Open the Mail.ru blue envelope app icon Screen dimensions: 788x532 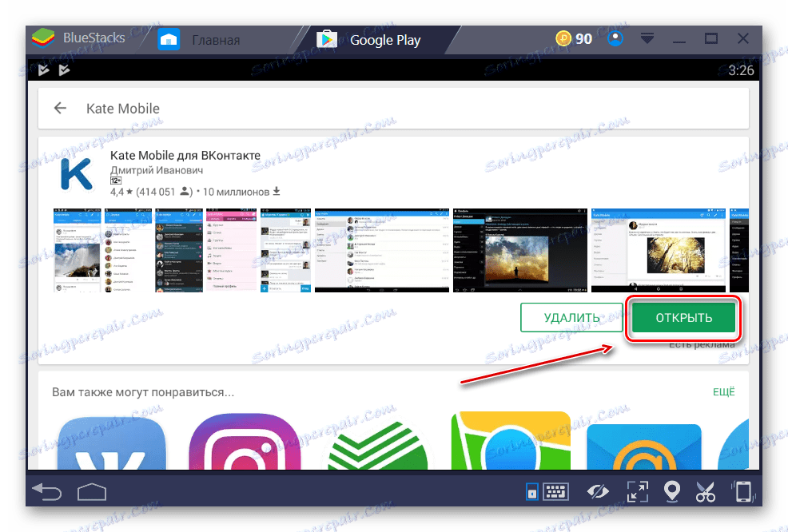pyautogui.click(x=644, y=447)
